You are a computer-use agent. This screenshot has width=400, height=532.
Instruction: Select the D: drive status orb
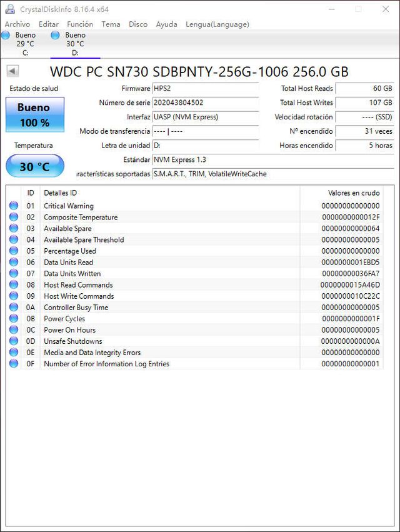pos(55,36)
